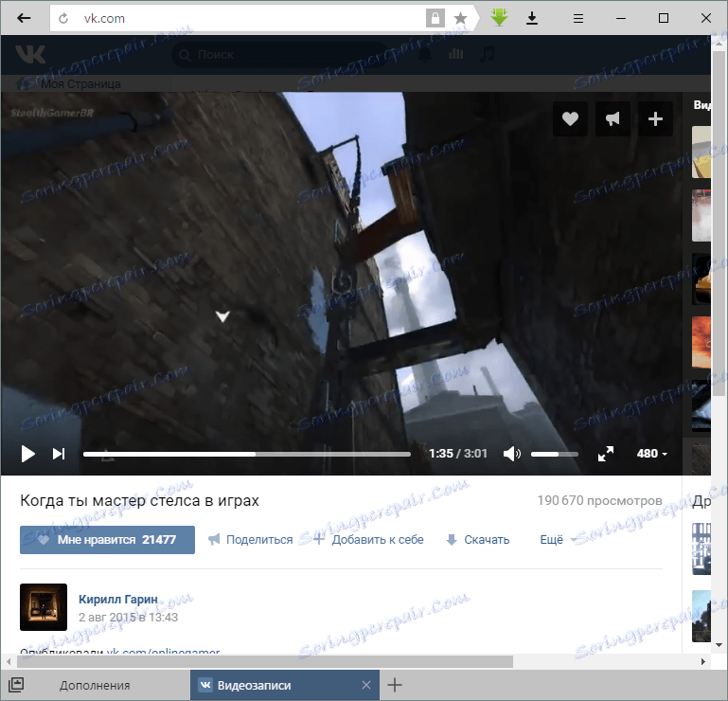The width and height of the screenshot is (728, 701).
Task: Mute the video sound
Action: pos(511,454)
